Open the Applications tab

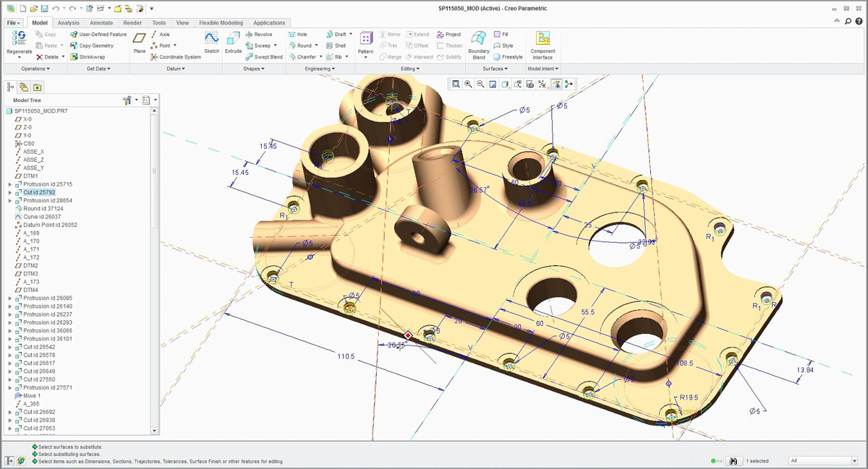click(269, 22)
